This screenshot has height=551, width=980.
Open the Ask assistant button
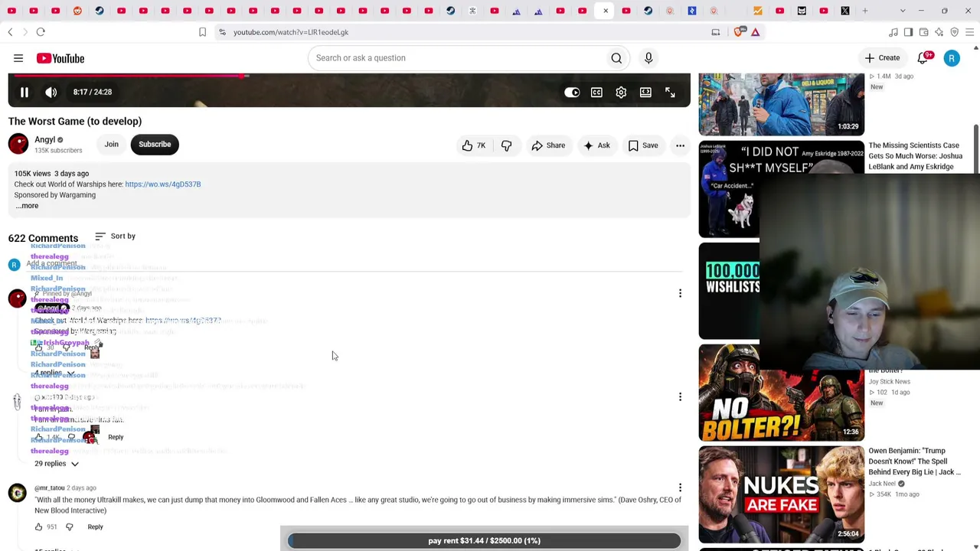pyautogui.click(x=596, y=145)
